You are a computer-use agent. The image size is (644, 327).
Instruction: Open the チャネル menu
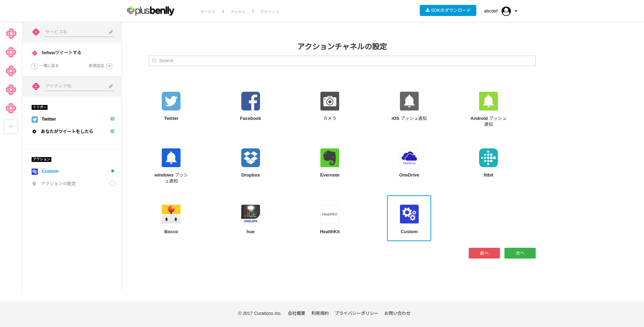(x=238, y=12)
